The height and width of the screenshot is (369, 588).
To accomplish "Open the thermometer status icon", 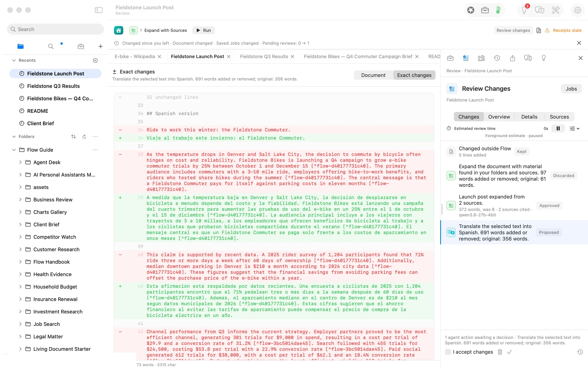I will click(498, 10).
